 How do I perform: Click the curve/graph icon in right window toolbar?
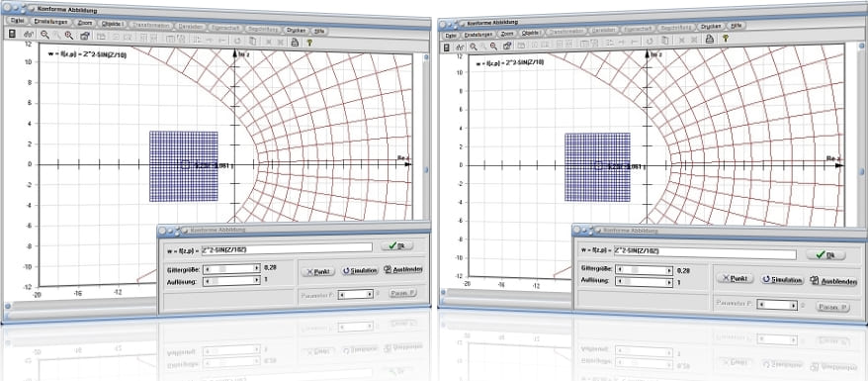460,48
